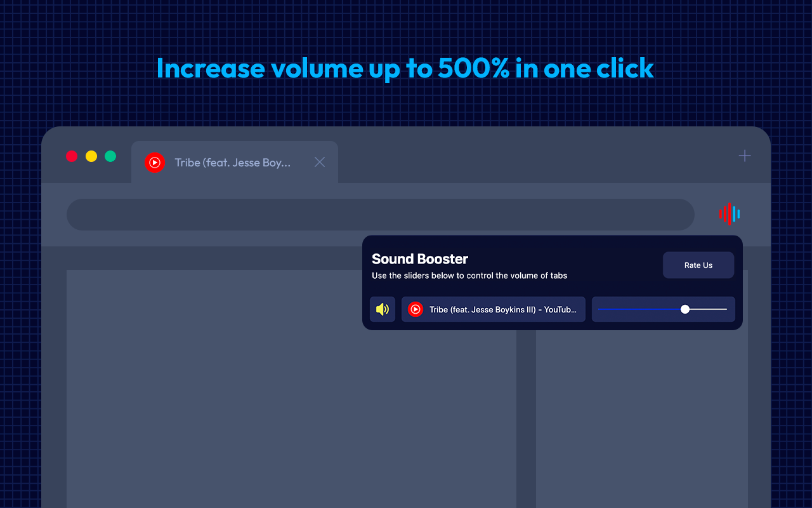Click the browser address bar

[x=381, y=215]
